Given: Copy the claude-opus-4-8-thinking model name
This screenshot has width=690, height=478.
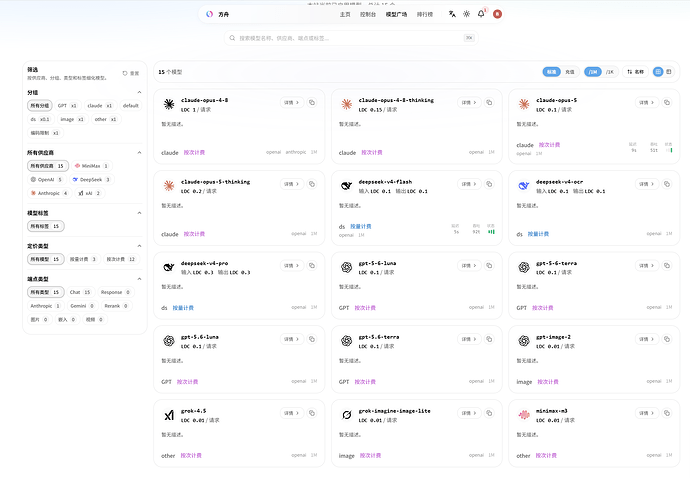Looking at the screenshot, I should click(x=489, y=103).
